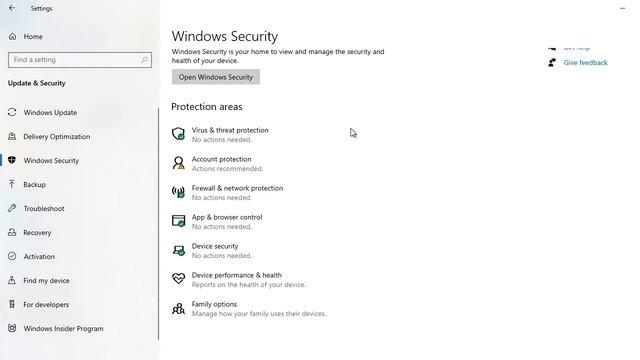Click the Windows Security shield icon in sidebar
The height and width of the screenshot is (360, 640).
(x=12, y=160)
